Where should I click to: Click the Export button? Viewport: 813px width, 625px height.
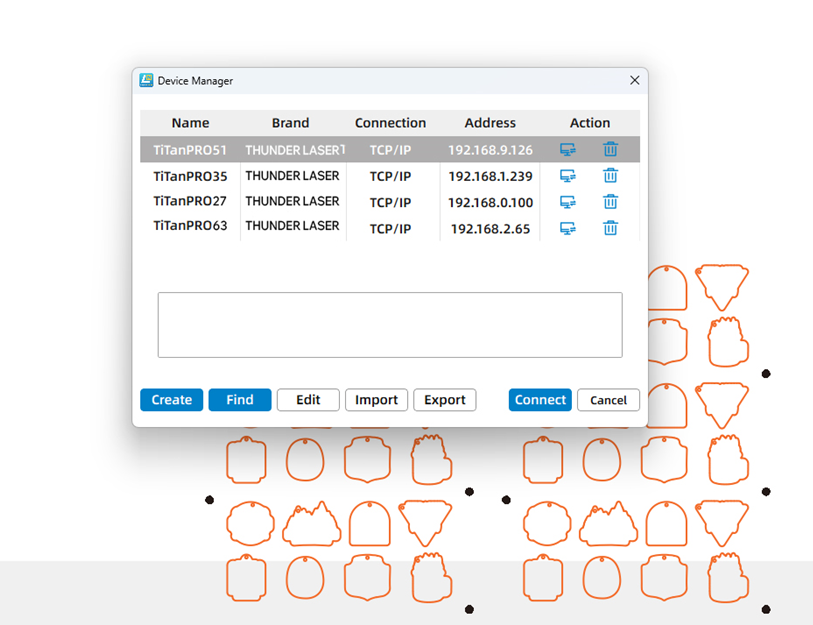(445, 400)
